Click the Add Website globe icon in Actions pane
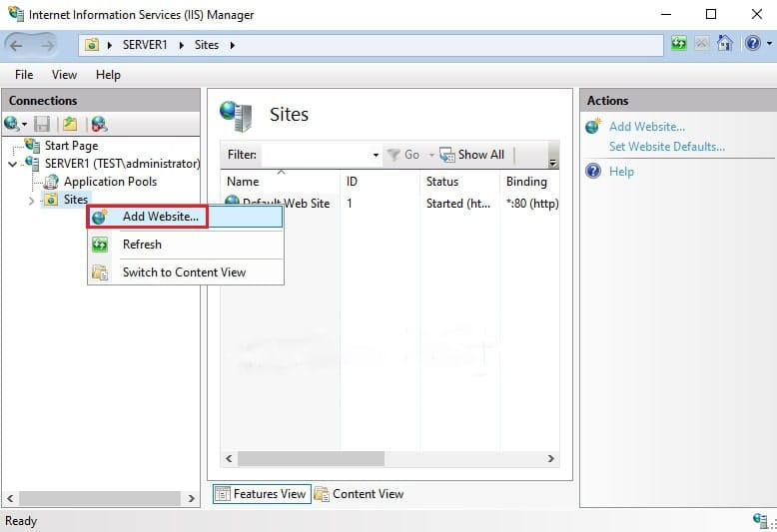Image resolution: width=777 pixels, height=532 pixels. pos(593,127)
